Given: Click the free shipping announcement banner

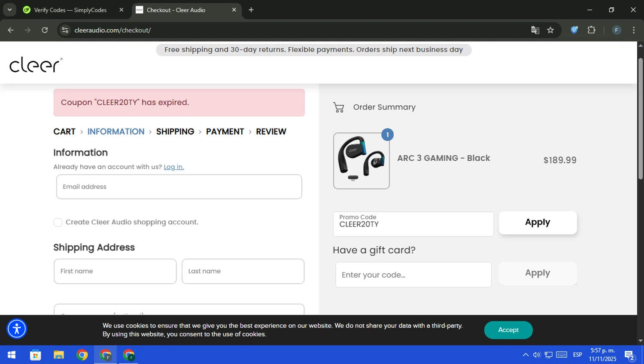Looking at the screenshot, I should 313,50.
